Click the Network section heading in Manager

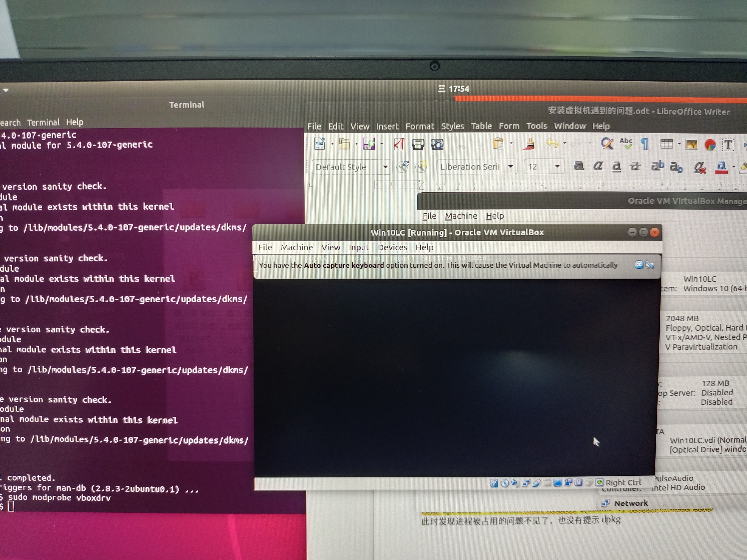pos(630,503)
